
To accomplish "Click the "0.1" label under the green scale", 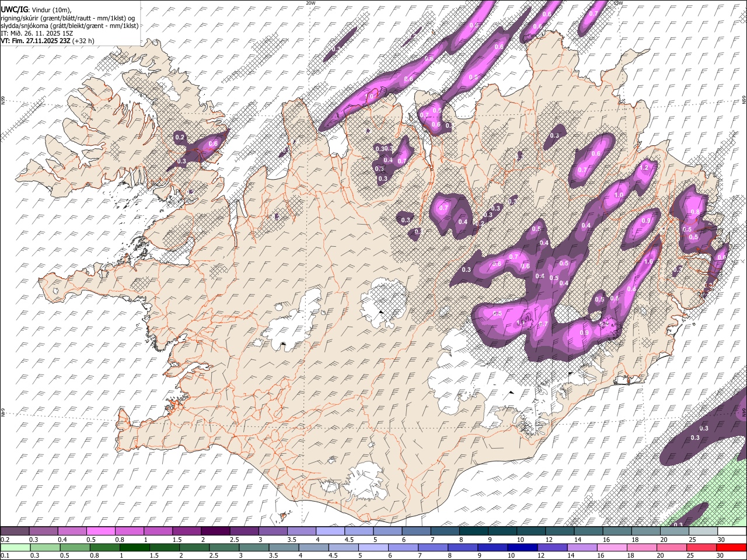I will click(5, 556).
